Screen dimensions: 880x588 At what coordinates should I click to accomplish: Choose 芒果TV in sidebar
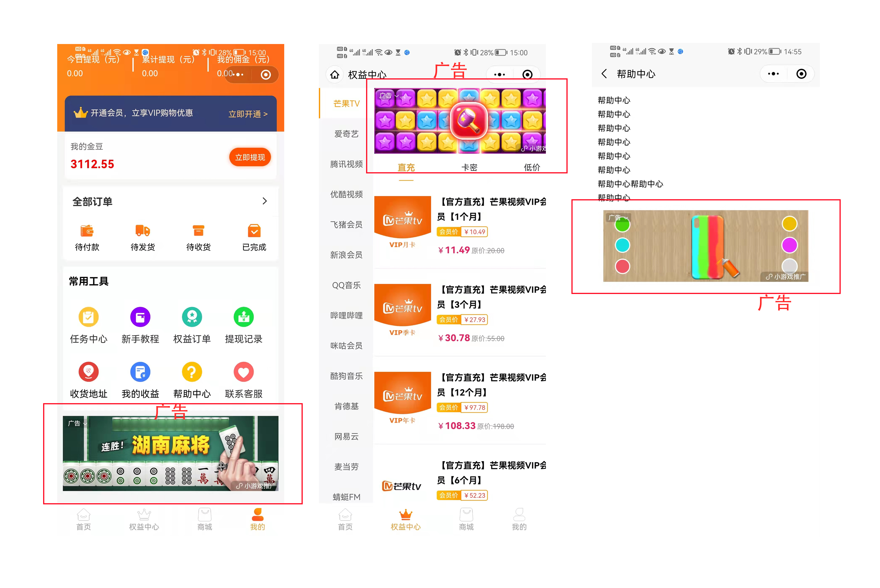pos(346,104)
